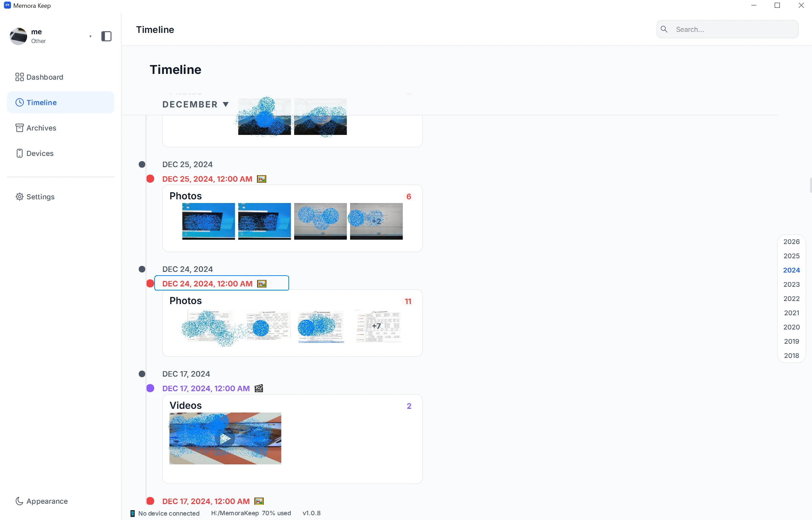Image resolution: width=812 pixels, height=520 pixels.
Task: Click the photo icon beside DEC 24 entry
Action: 262,284
